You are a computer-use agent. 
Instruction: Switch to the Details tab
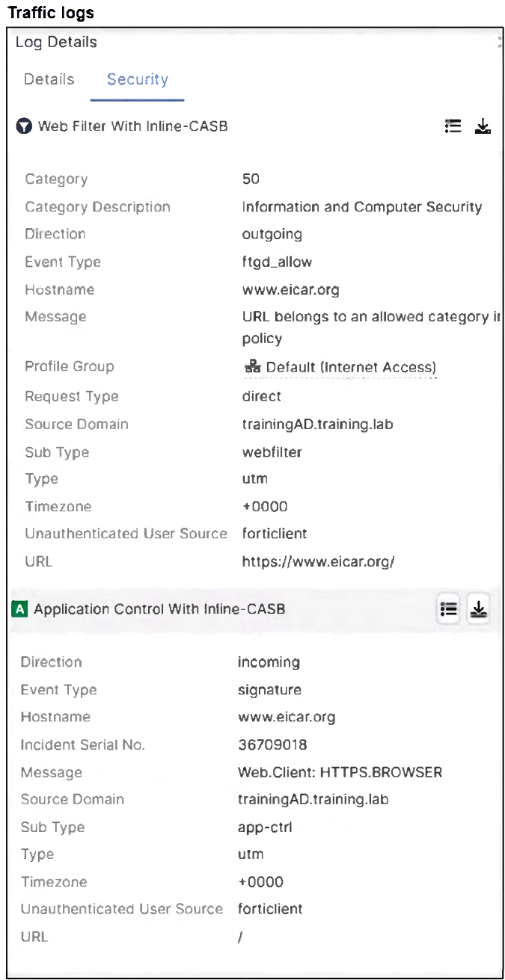click(x=49, y=79)
